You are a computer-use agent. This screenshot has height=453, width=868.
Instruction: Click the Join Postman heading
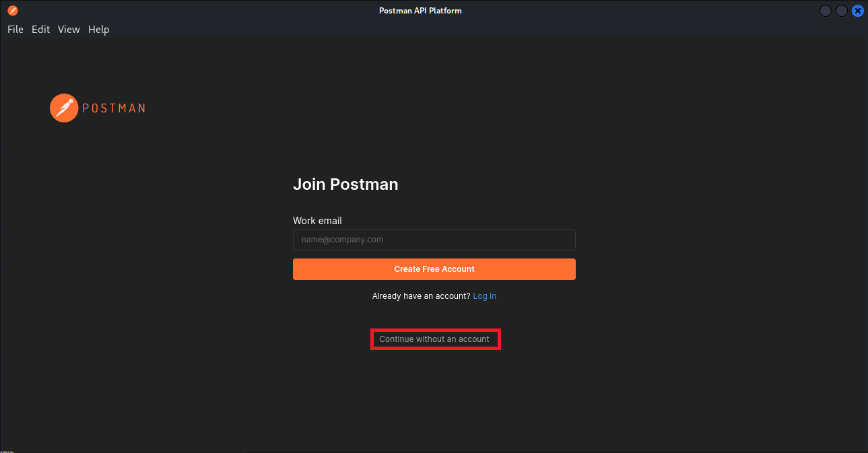pos(345,184)
